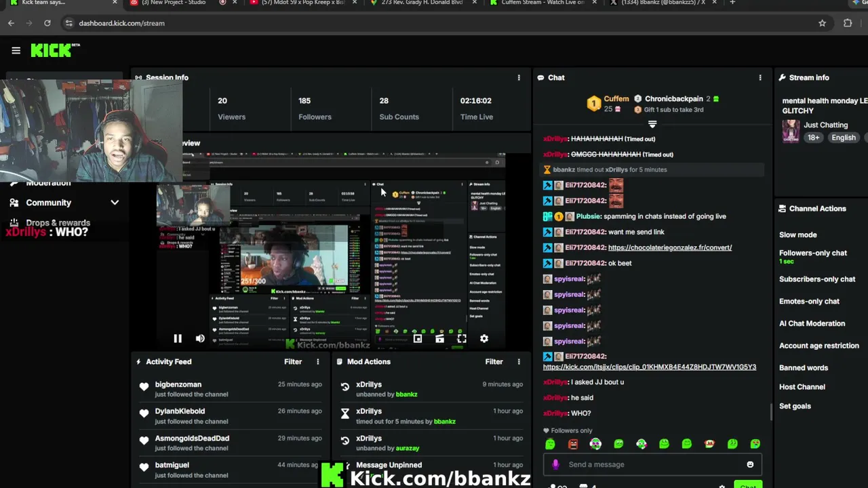Click the unban icon on the 9 minutes ago row

[x=345, y=386]
